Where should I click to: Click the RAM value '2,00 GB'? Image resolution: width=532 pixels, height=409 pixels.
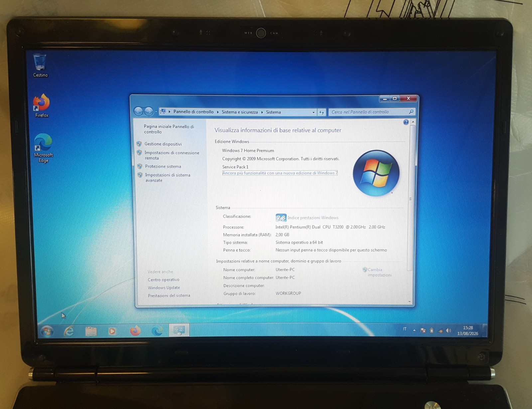click(x=282, y=235)
